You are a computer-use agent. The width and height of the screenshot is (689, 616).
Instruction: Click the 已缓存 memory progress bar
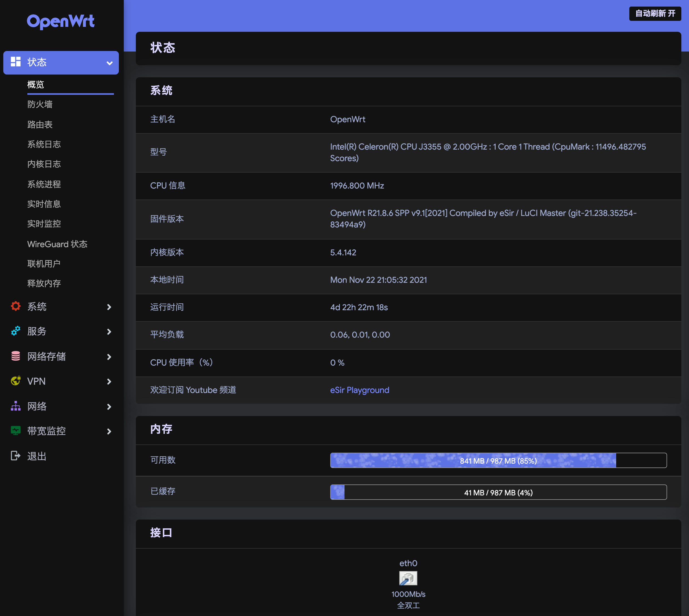498,492
